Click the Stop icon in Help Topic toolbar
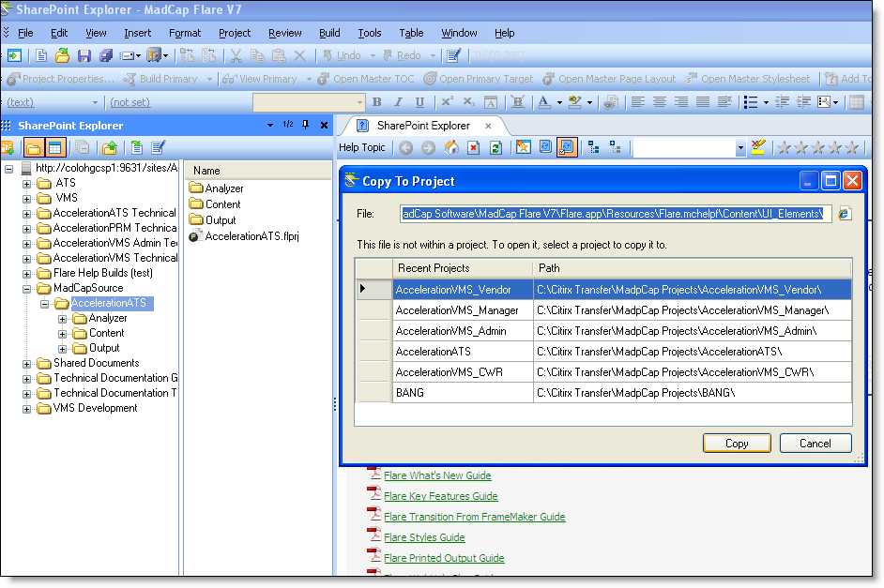Image resolution: width=884 pixels, height=588 pixels. pos(474,147)
